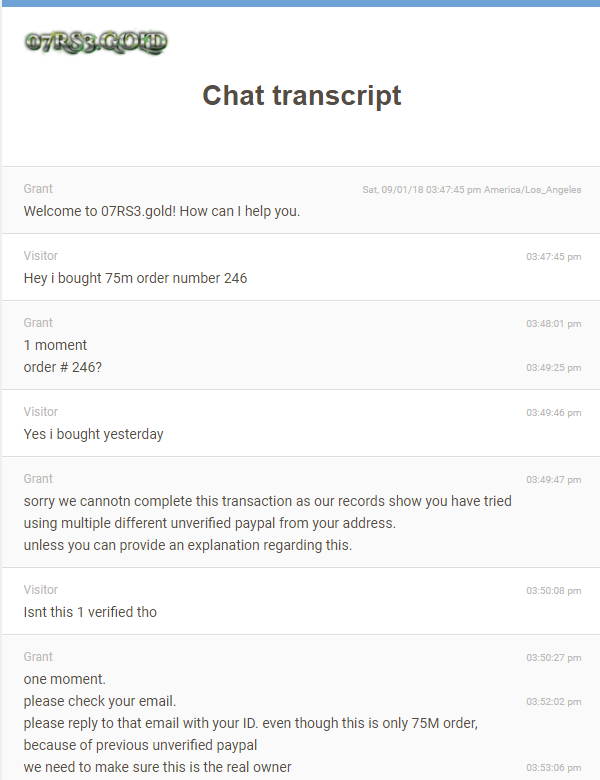The height and width of the screenshot is (780, 600).
Task: Click the first Grant sender name
Action: (38, 189)
